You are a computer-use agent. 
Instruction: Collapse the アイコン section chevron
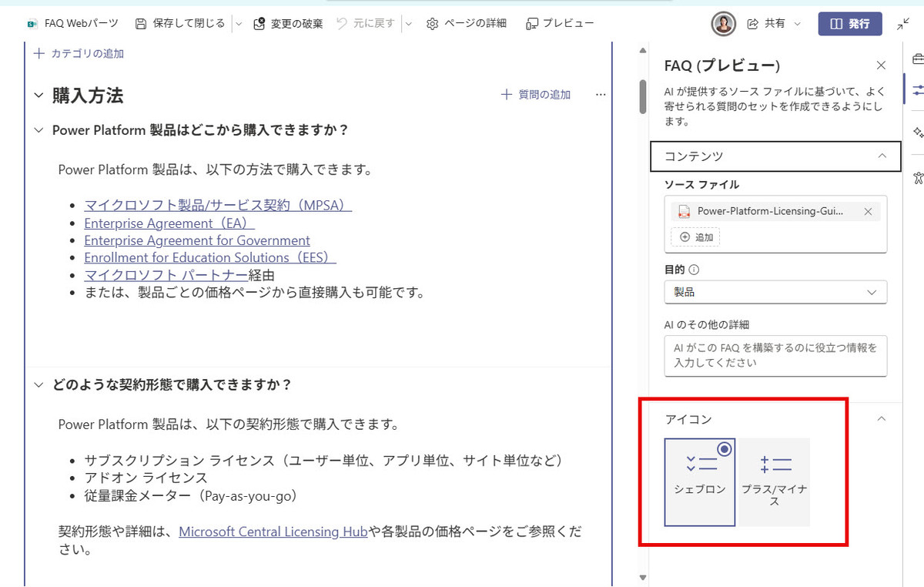(x=882, y=419)
